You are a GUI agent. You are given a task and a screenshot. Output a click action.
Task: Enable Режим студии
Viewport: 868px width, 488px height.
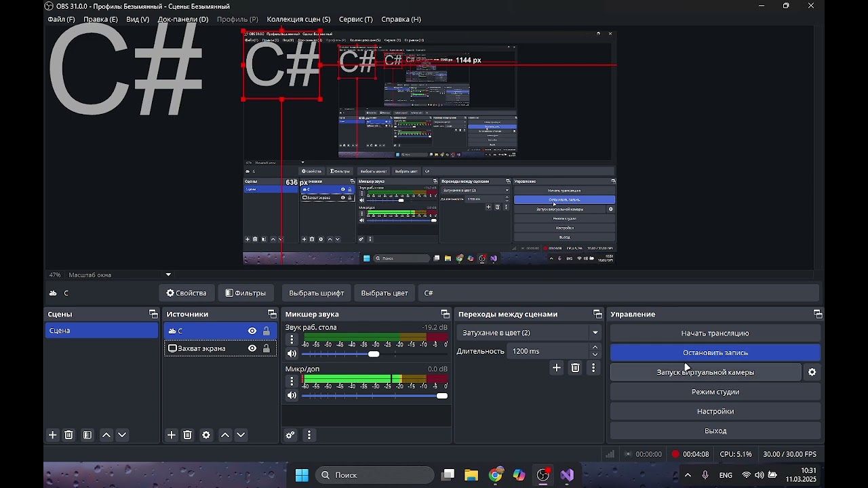point(715,392)
